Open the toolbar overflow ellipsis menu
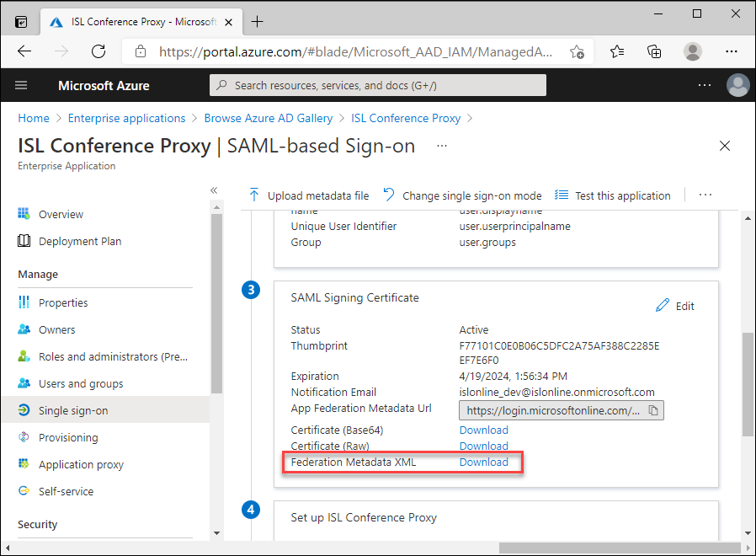Screen dimensions: 756x556 tap(705, 195)
